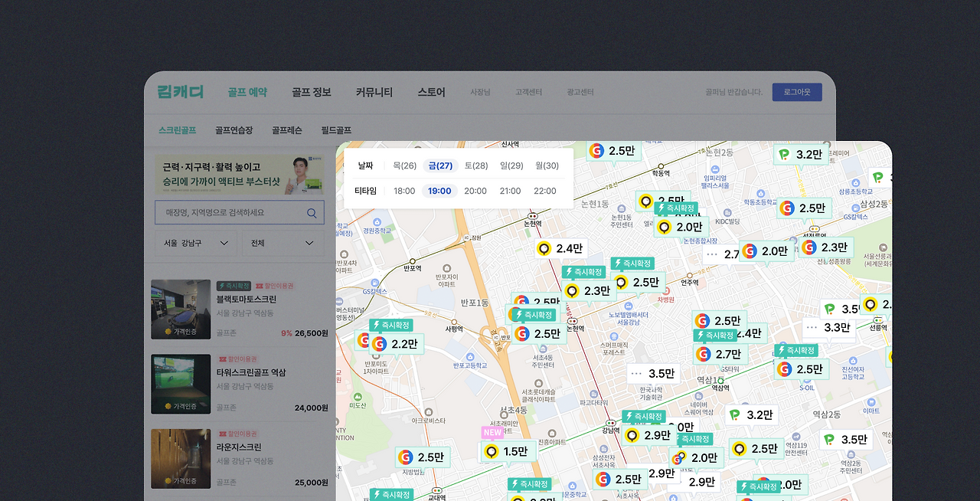980x501 pixels.
Task: Open the 스토어 menu
Action: point(431,92)
